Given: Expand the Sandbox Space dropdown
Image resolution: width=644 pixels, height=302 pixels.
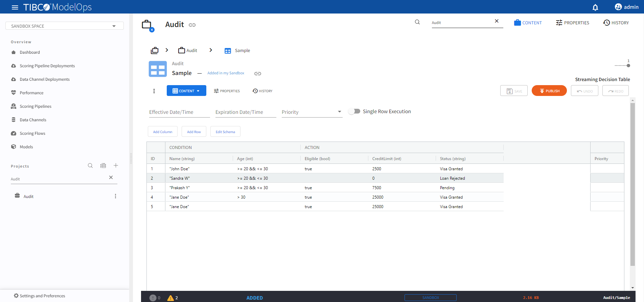Looking at the screenshot, I should pos(114,26).
